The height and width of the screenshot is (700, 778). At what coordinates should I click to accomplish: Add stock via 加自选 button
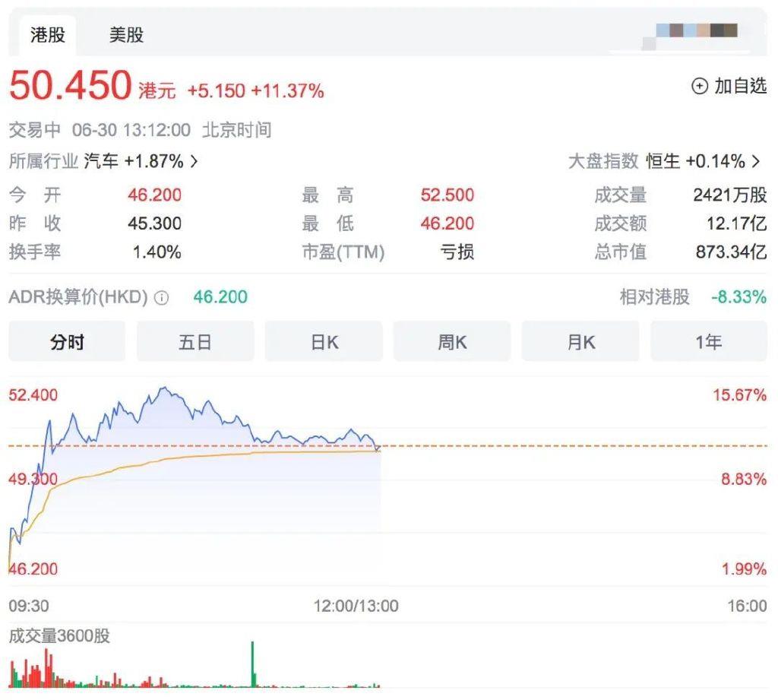coord(729,87)
